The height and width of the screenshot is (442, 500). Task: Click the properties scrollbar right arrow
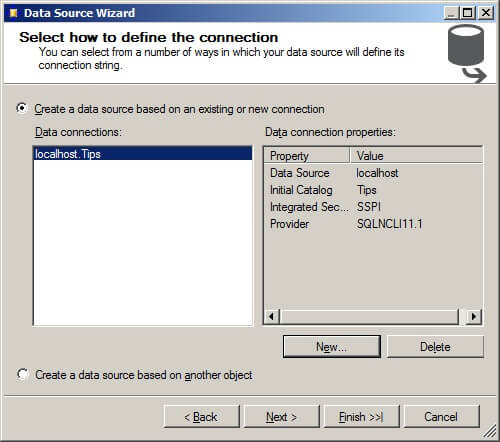pyautogui.click(x=474, y=316)
